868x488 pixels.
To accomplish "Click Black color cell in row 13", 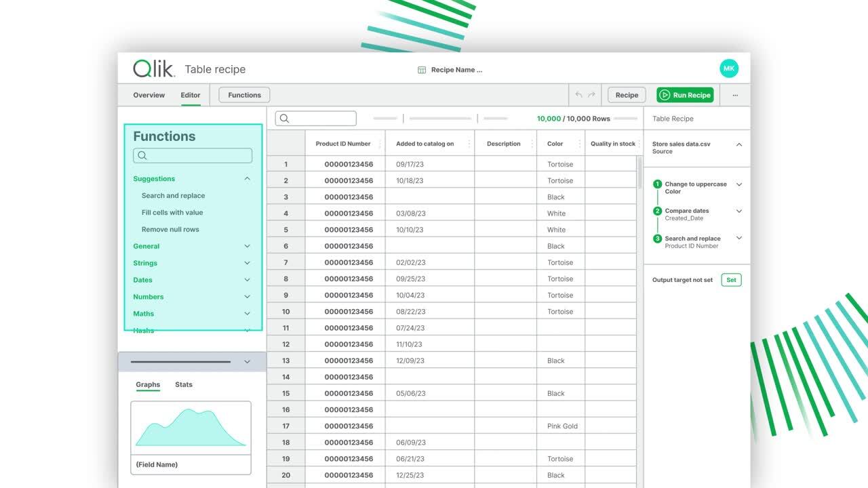I will (x=561, y=361).
